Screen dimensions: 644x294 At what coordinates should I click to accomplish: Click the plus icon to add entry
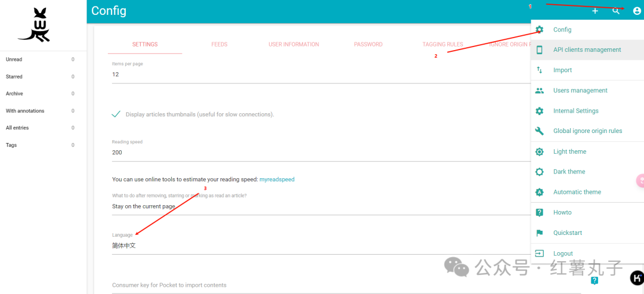pos(595,11)
